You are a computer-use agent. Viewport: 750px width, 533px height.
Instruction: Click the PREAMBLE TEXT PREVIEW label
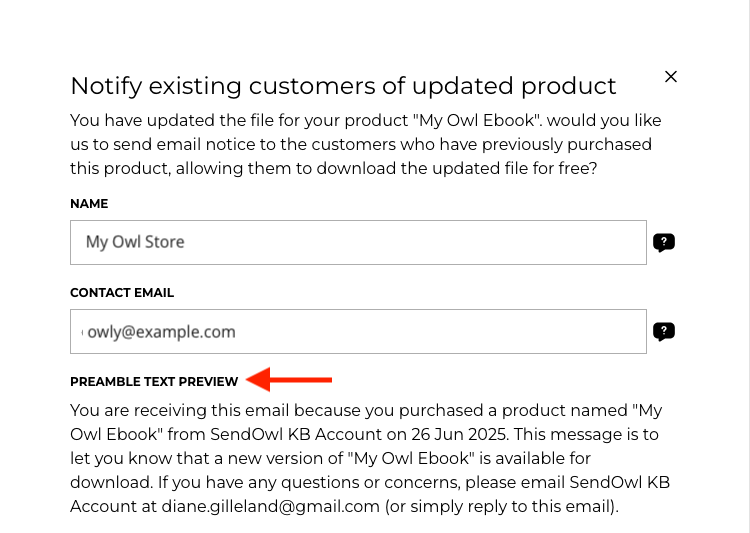(154, 381)
